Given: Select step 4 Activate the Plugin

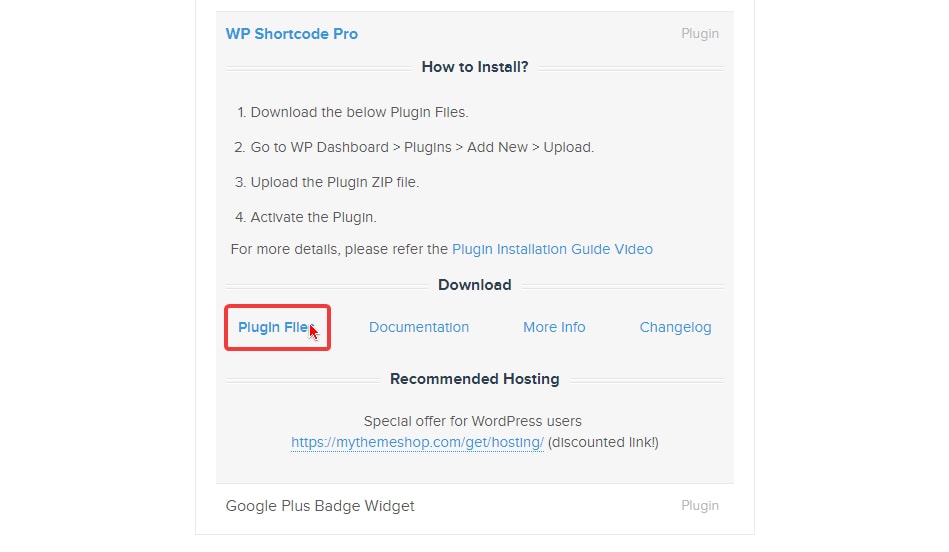Looking at the screenshot, I should (x=306, y=217).
